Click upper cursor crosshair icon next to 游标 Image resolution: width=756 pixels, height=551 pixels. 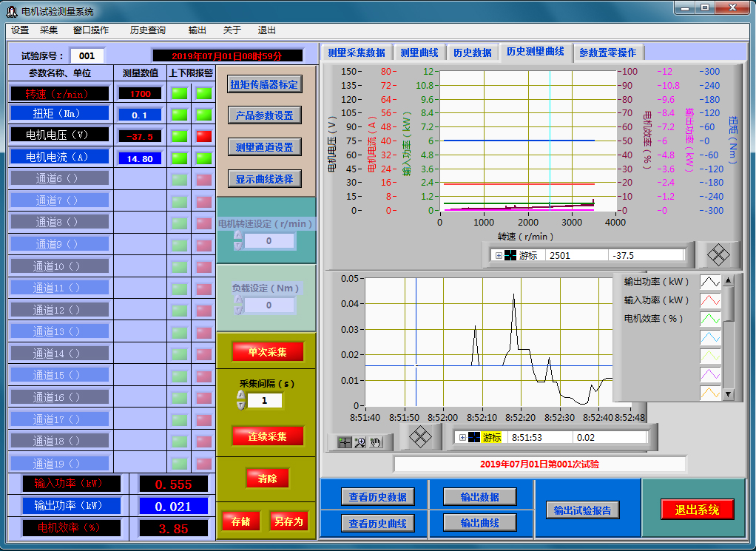tap(510, 255)
